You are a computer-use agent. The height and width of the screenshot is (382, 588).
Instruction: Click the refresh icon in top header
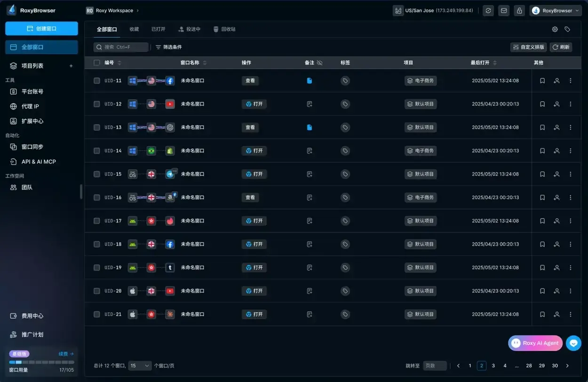(x=489, y=11)
